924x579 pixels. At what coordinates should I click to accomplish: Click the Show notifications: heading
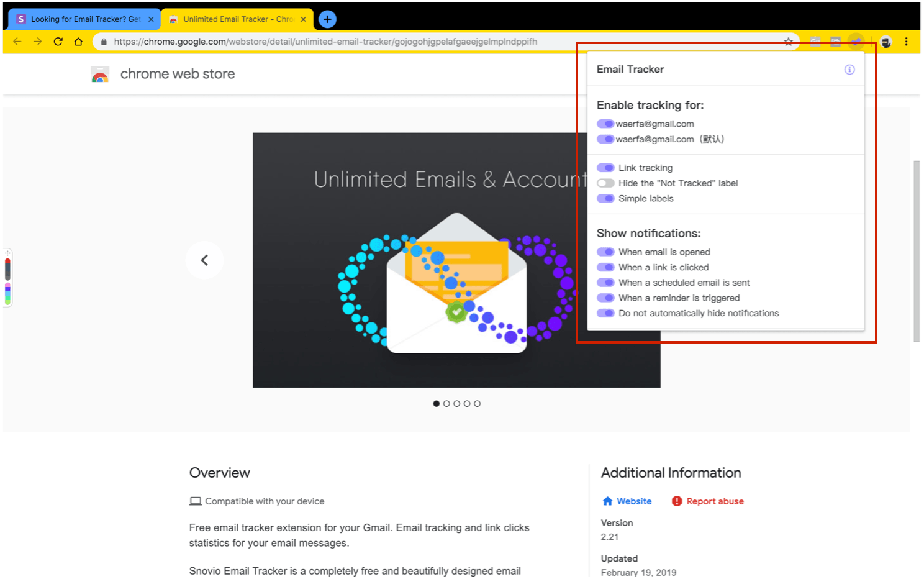[x=648, y=234]
